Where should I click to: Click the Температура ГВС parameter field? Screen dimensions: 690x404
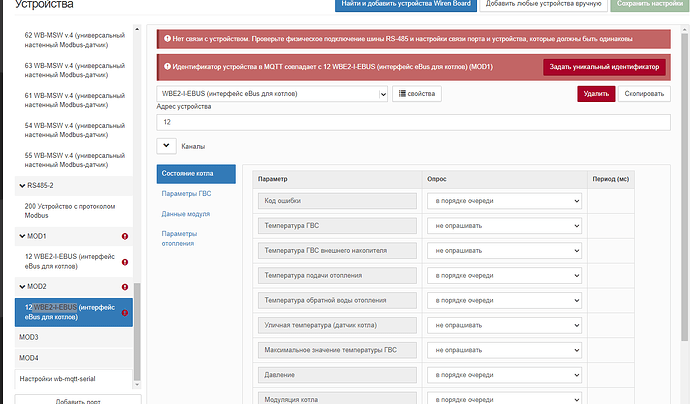pos(338,226)
